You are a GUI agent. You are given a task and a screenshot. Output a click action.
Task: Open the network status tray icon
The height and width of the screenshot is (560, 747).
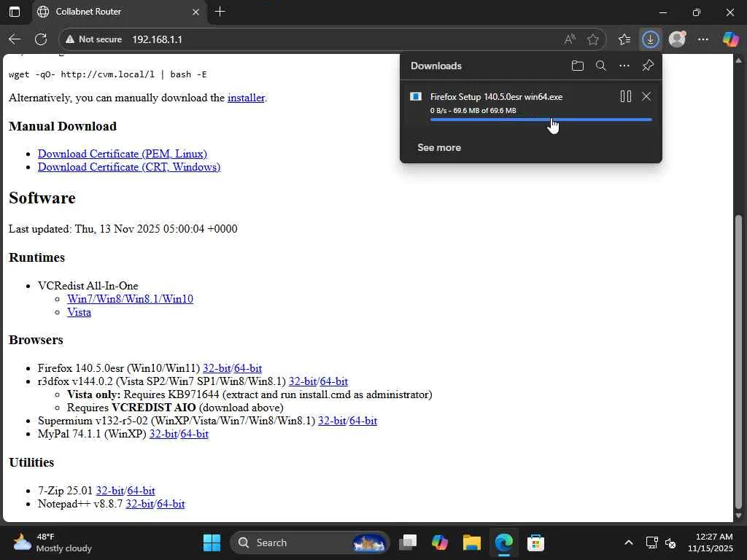651,542
